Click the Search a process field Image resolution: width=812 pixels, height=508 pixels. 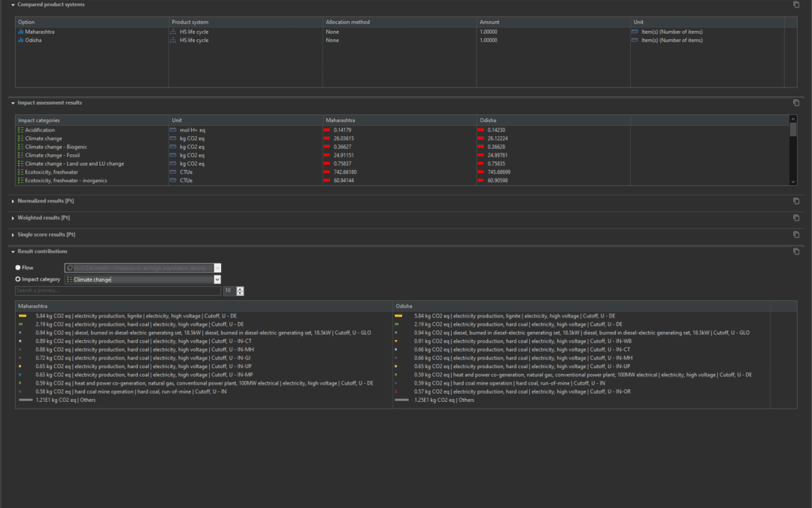[118, 291]
